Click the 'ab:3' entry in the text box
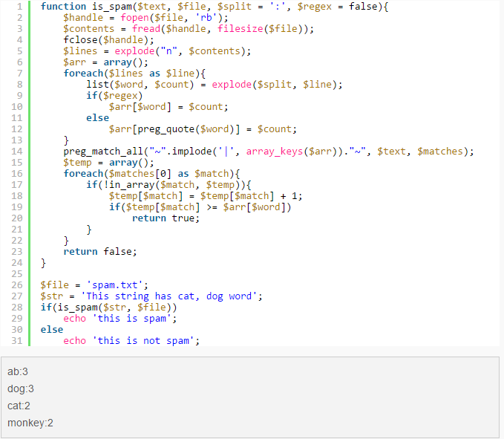The width and height of the screenshot is (504, 439). point(18,372)
